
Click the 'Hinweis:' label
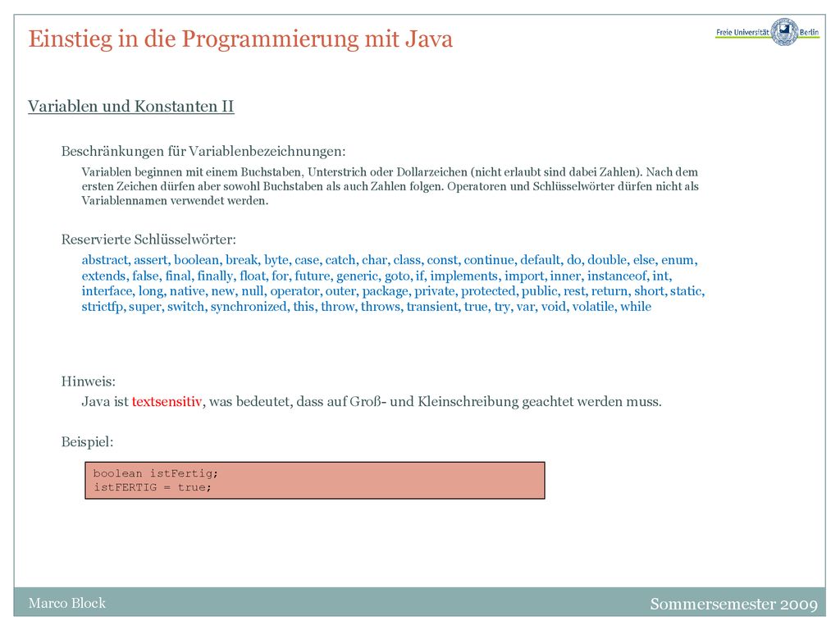click(89, 381)
